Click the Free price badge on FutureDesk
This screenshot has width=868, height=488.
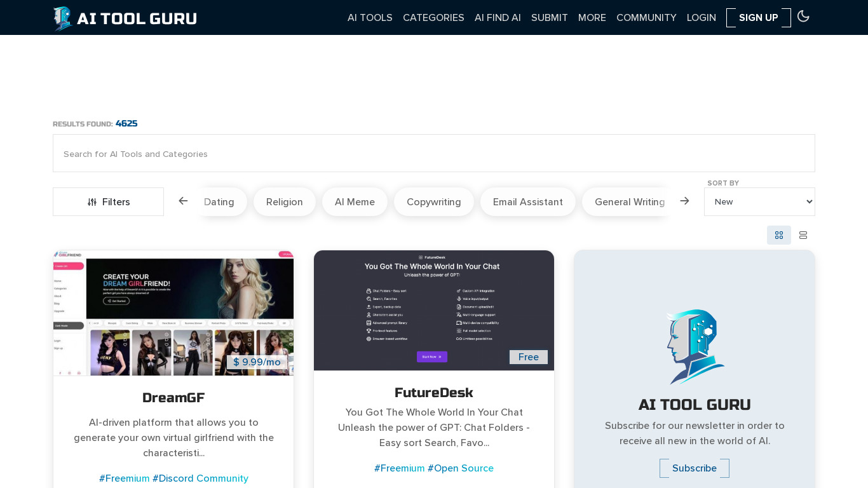pos(529,357)
